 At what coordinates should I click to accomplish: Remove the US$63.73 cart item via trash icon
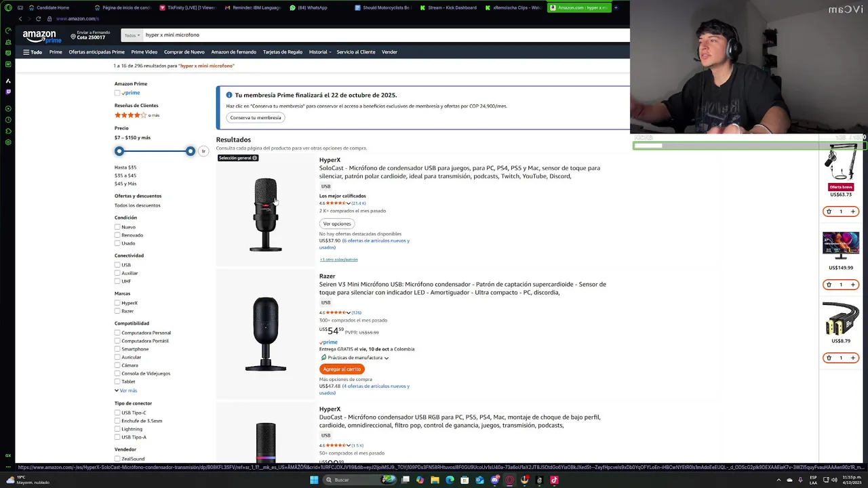[829, 211]
